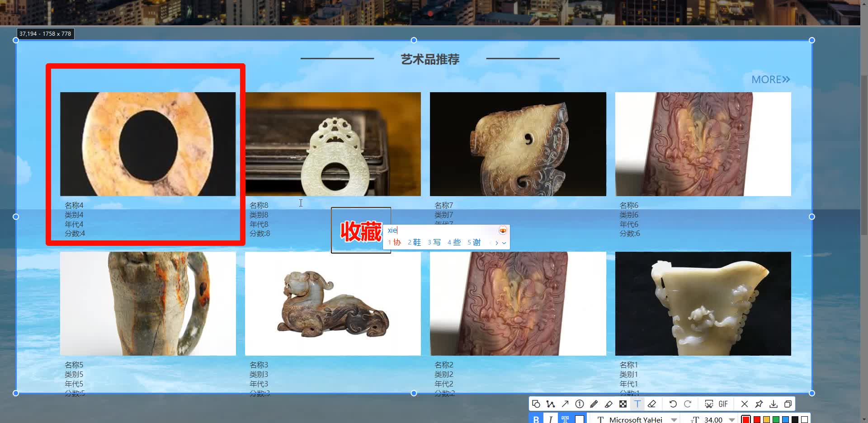Click the 类别2 label

(444, 374)
